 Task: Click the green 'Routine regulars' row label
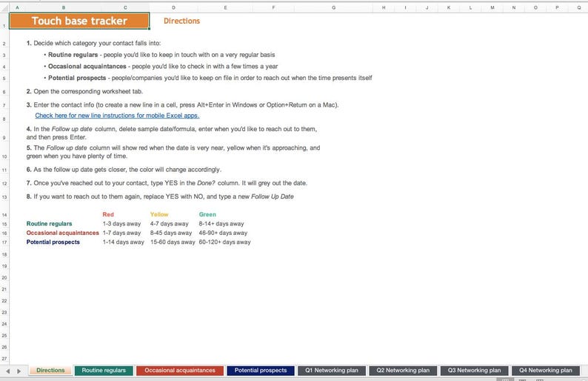click(49, 224)
